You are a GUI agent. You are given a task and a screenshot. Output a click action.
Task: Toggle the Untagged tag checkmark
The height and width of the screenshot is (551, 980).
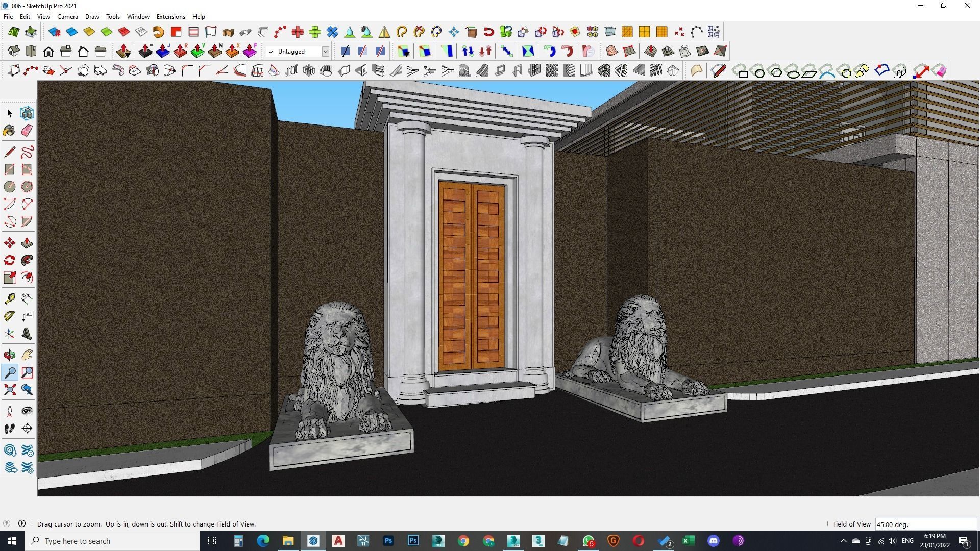pos(271,52)
